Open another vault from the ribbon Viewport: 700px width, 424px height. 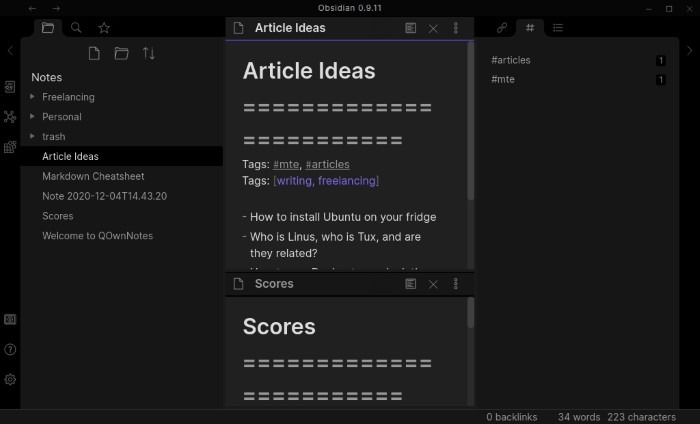[10, 319]
